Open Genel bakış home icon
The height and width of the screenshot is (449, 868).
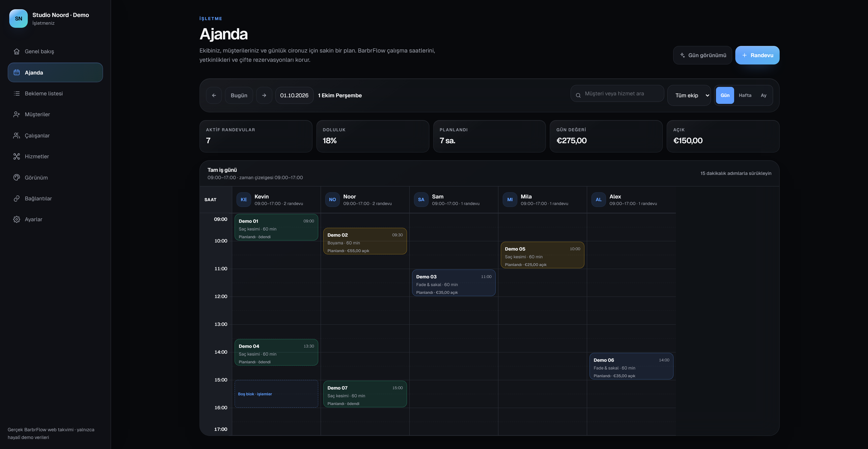coord(17,51)
